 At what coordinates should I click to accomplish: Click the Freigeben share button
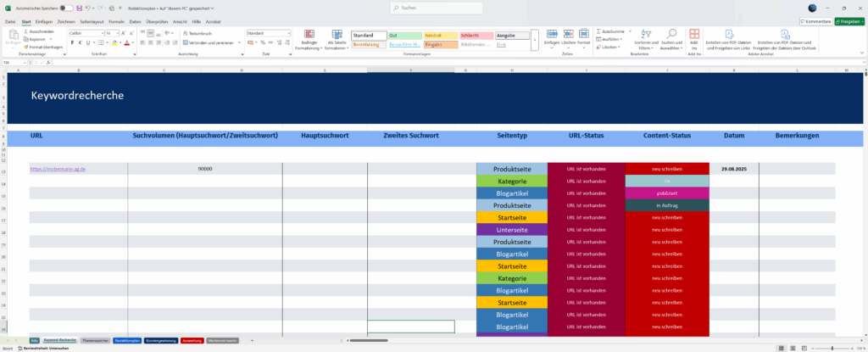pos(850,20)
